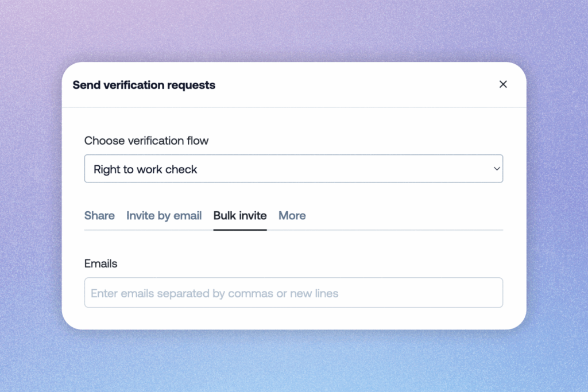This screenshot has height=392, width=588.
Task: Click the "Emails" field label
Action: click(x=100, y=264)
